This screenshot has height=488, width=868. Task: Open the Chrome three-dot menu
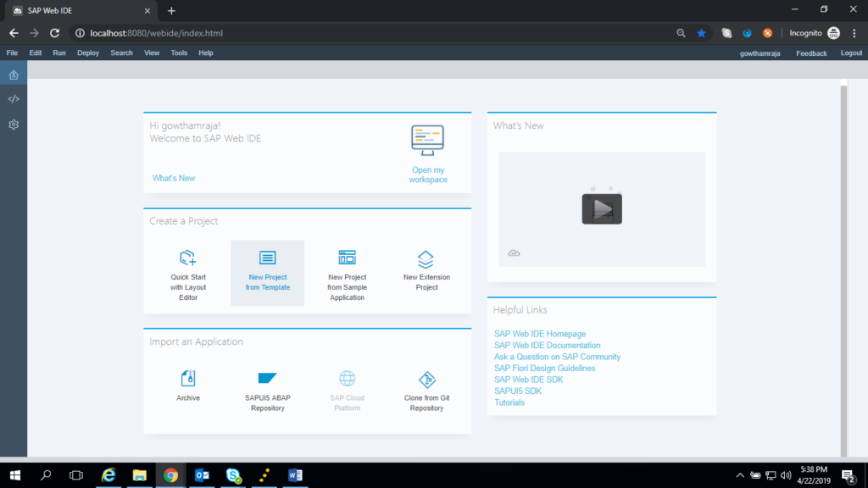coord(854,33)
